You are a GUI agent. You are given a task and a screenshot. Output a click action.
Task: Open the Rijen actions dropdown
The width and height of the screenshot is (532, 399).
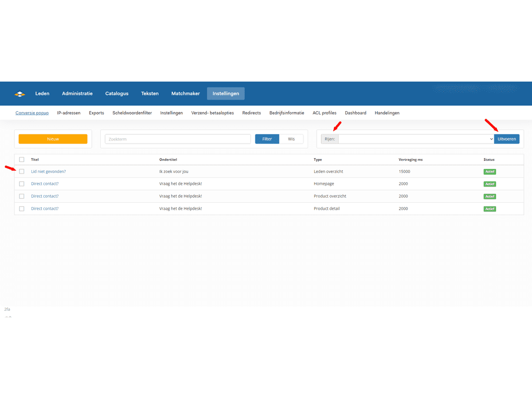click(416, 139)
